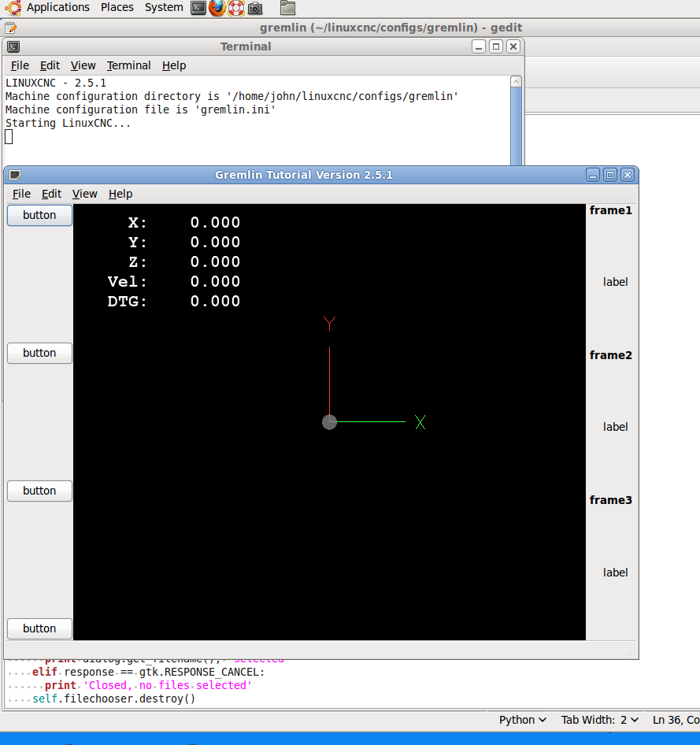Screen dimensions: 700x745
Task: Click the frame2 heading
Action: tap(611, 355)
